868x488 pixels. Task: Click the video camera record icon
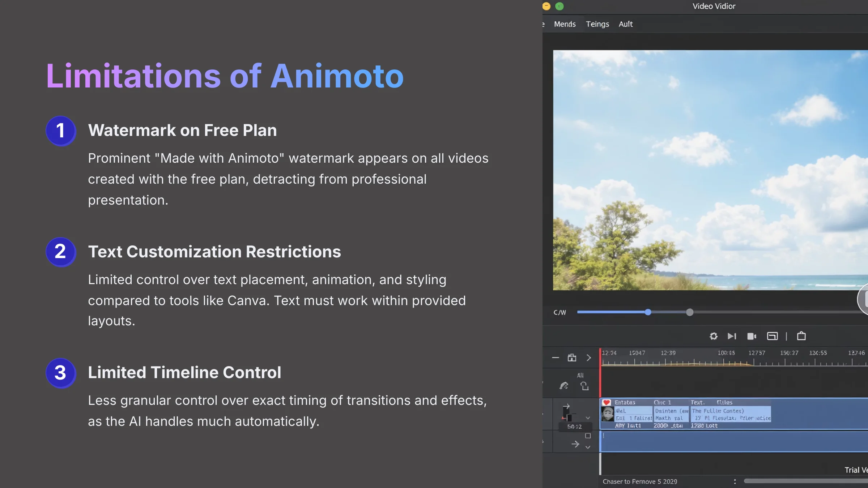coord(752,336)
